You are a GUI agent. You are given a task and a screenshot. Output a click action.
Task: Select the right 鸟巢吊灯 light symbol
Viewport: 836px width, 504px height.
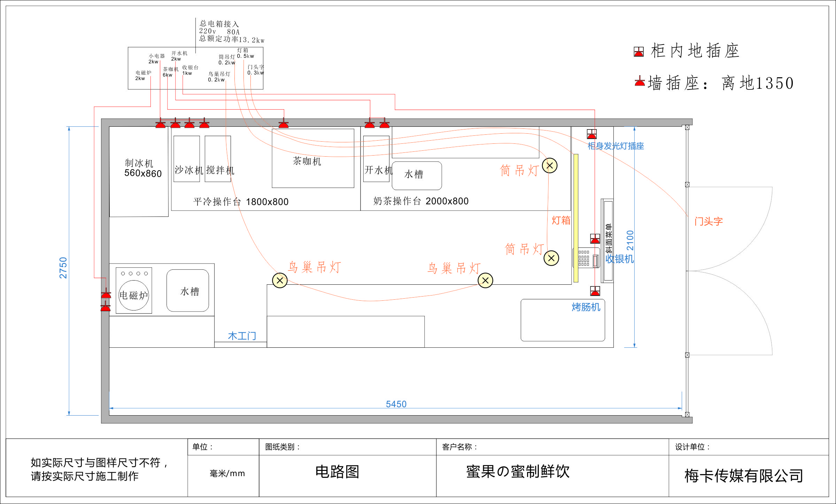[x=485, y=281]
